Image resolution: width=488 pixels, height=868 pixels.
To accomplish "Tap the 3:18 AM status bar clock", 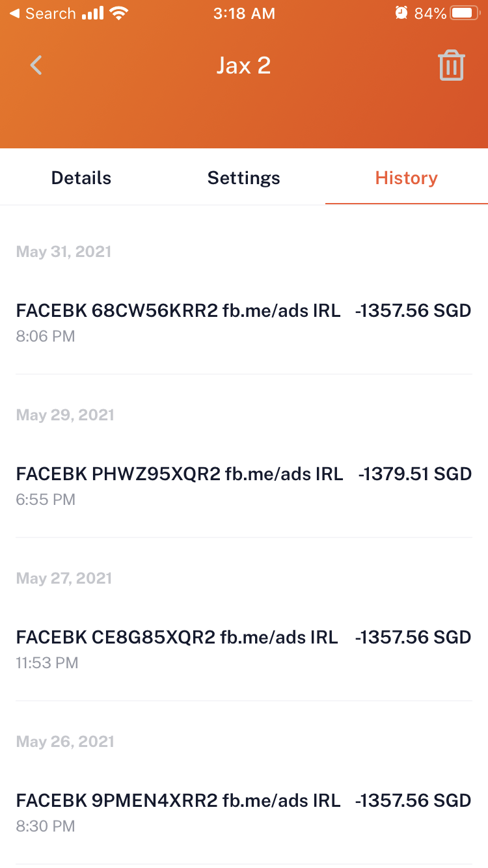I will point(243,13).
